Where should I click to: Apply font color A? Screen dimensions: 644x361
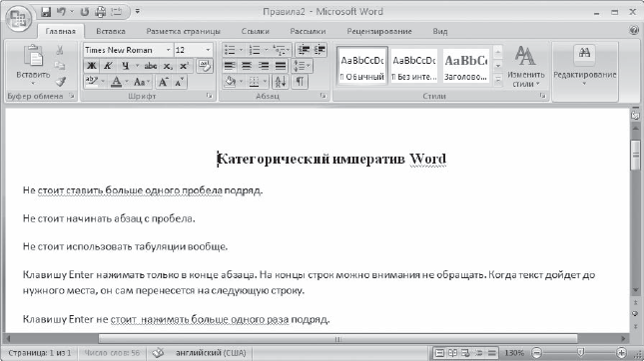[117, 82]
